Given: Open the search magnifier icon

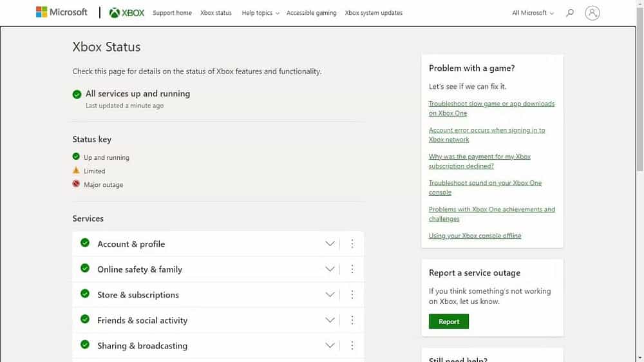Looking at the screenshot, I should pyautogui.click(x=570, y=13).
